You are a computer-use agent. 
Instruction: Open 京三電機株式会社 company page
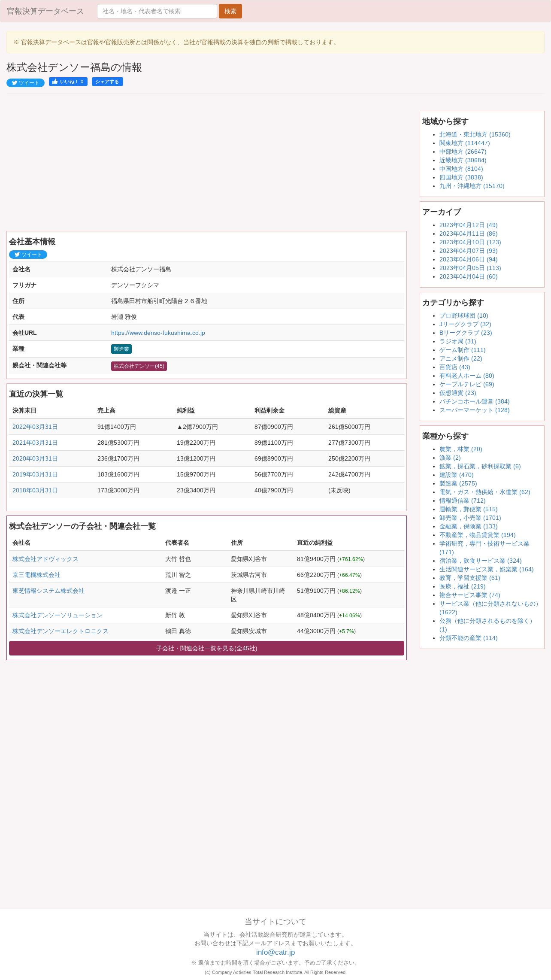click(x=36, y=575)
